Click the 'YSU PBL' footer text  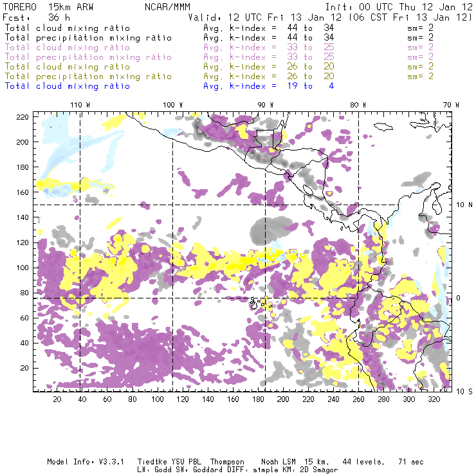[x=187, y=462]
